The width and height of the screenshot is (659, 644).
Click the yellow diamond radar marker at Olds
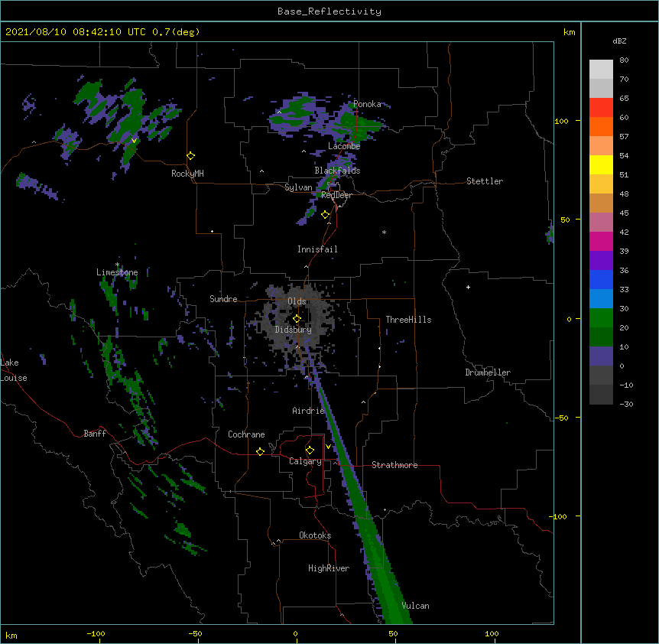coord(297,319)
